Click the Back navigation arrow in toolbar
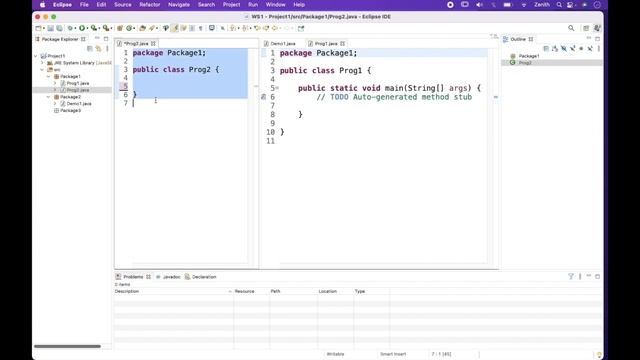This screenshot has height=360, width=640. (x=275, y=28)
